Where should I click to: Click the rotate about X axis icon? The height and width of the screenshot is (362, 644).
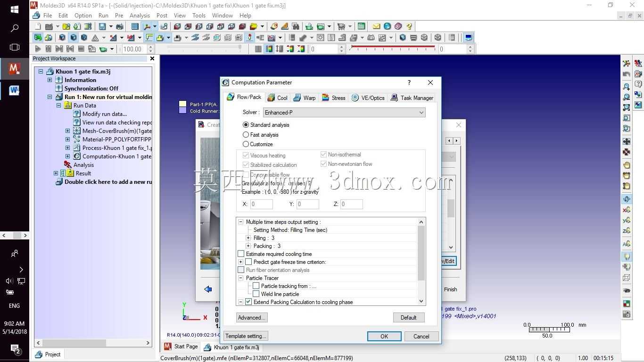[627, 210]
